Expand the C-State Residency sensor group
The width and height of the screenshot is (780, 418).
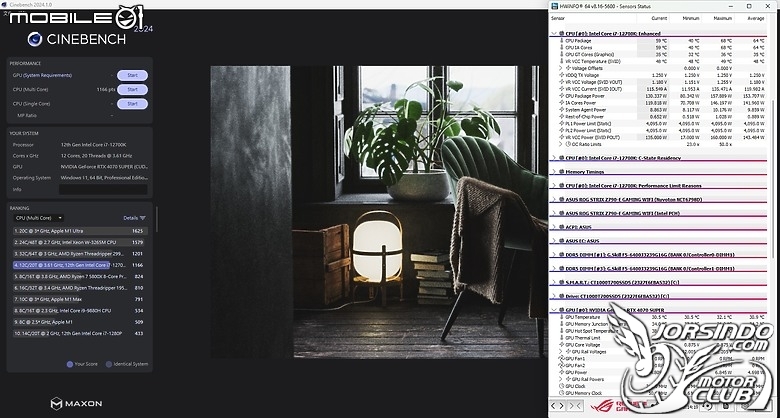click(x=554, y=158)
